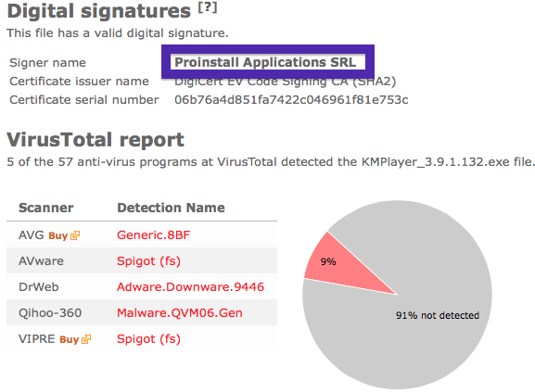Click the external link icon beside AVG Buy
The width and height of the screenshot is (535, 392).
point(75,235)
